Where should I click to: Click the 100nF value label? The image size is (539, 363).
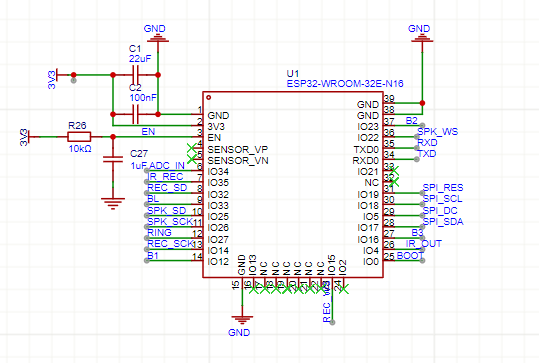(143, 98)
